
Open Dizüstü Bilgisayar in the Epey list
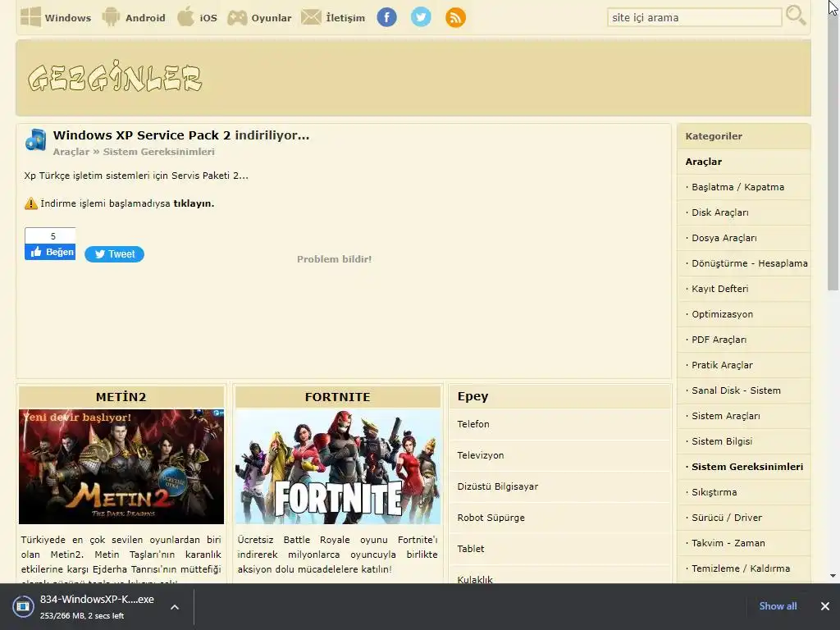pyautogui.click(x=559, y=486)
